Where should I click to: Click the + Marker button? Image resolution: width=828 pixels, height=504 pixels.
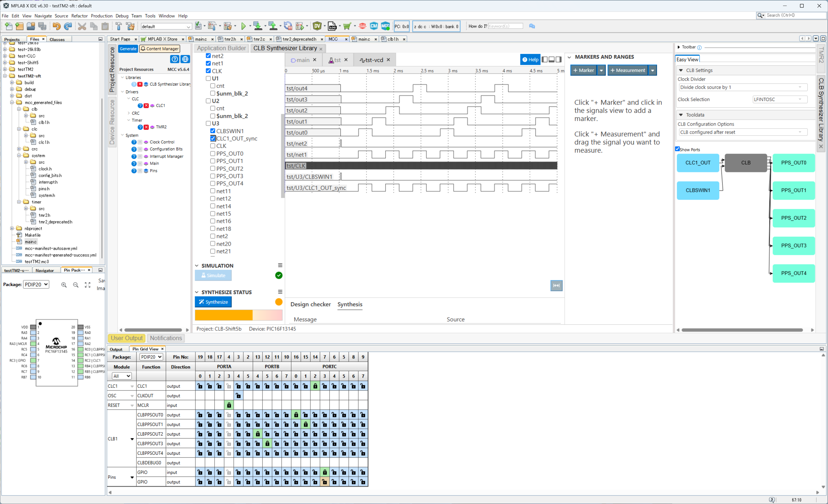point(583,70)
